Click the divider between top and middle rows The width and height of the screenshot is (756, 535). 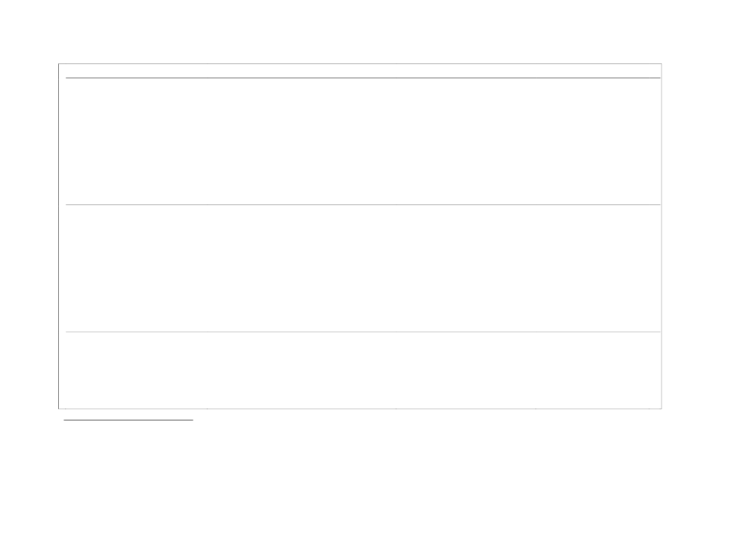coord(362,205)
